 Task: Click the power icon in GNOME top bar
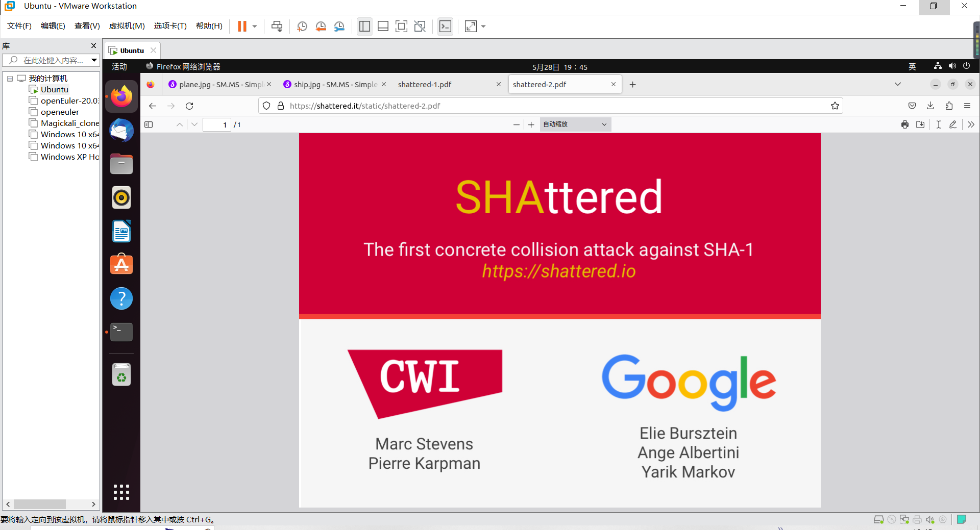966,66
